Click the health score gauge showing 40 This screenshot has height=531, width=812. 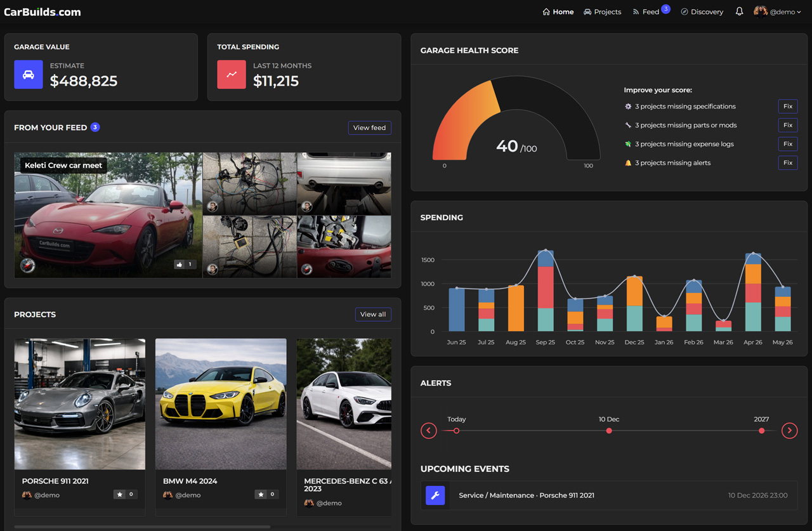coord(516,119)
